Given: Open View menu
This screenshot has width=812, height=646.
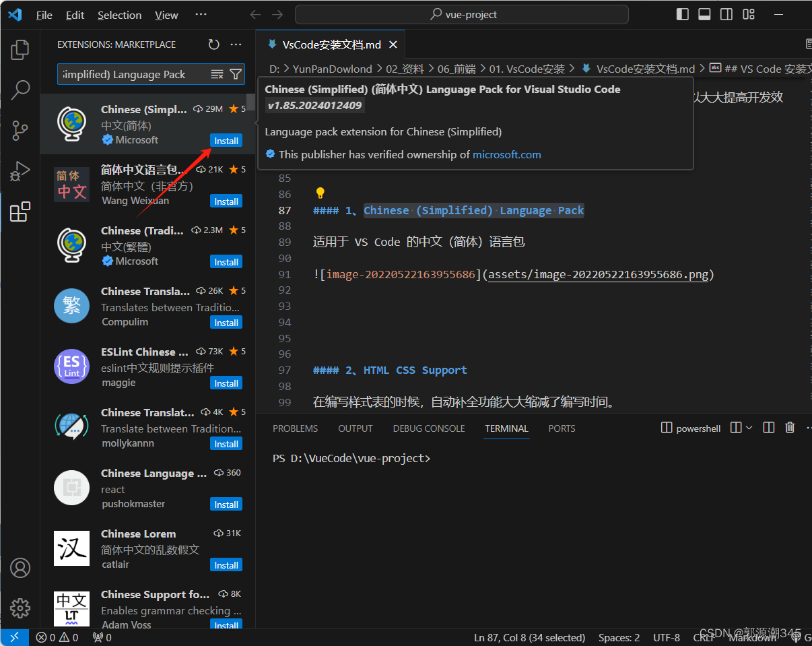Looking at the screenshot, I should 166,15.
